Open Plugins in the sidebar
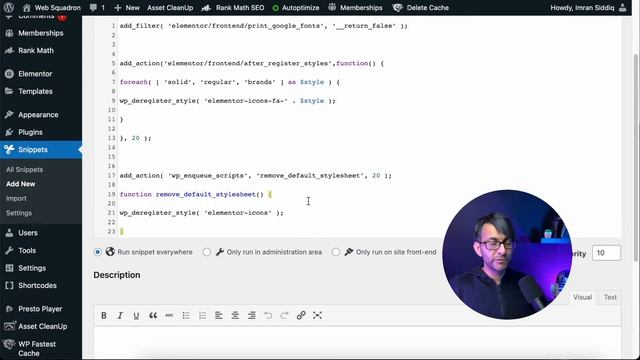Viewport: 640px width, 360px height. [41, 132]
